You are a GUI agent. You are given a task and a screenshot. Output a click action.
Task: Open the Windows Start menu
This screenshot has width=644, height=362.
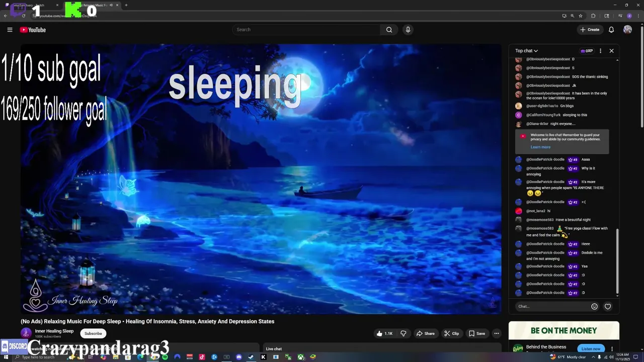tap(6, 357)
